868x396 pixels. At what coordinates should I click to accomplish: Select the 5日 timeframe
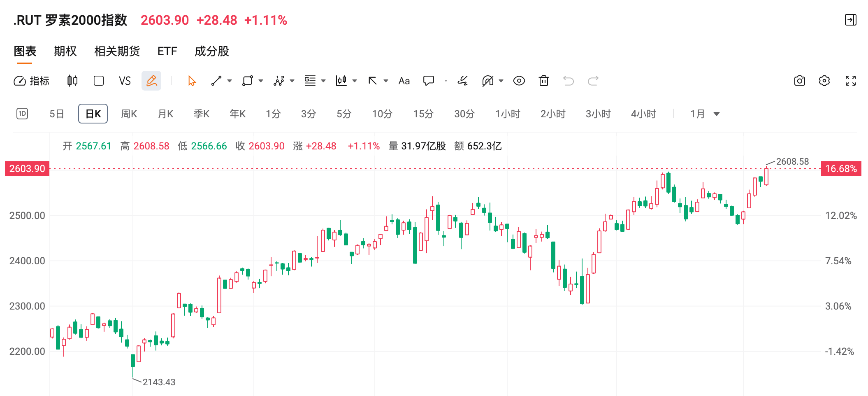point(57,114)
